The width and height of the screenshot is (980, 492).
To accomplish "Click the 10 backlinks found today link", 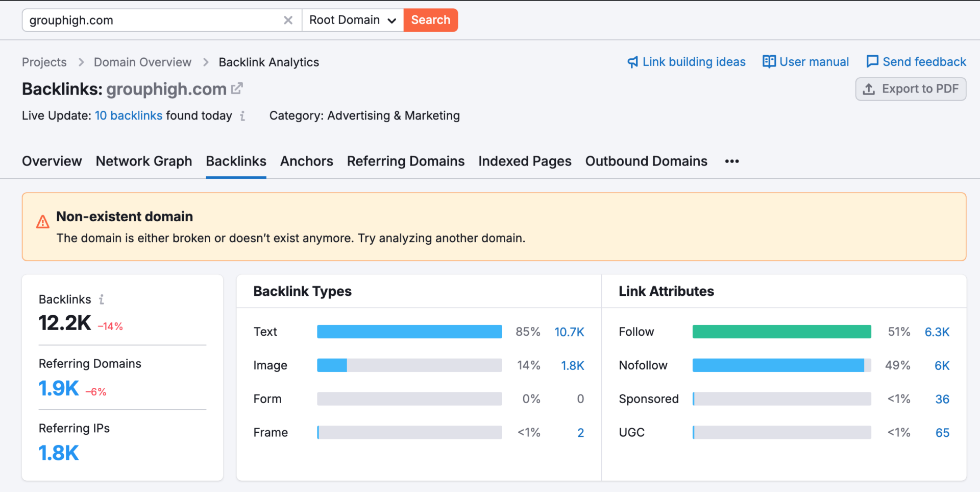I will pyautogui.click(x=129, y=115).
